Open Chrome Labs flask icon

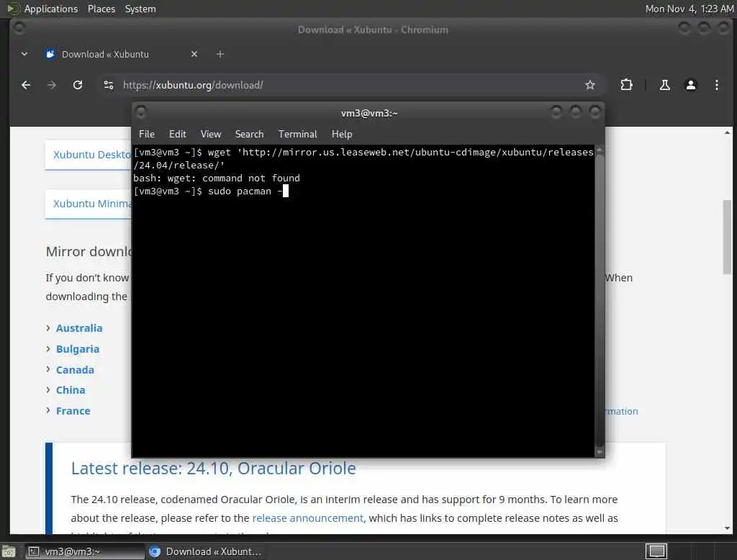tap(664, 85)
